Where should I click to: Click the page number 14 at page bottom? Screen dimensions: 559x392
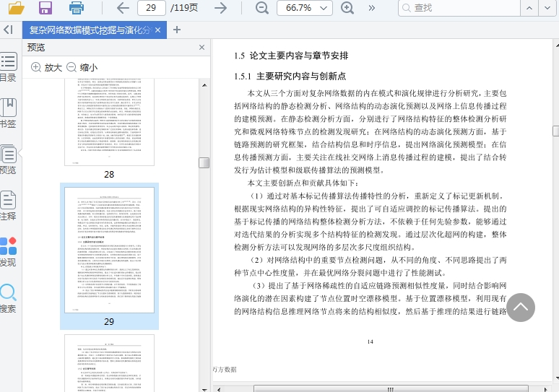370,341
